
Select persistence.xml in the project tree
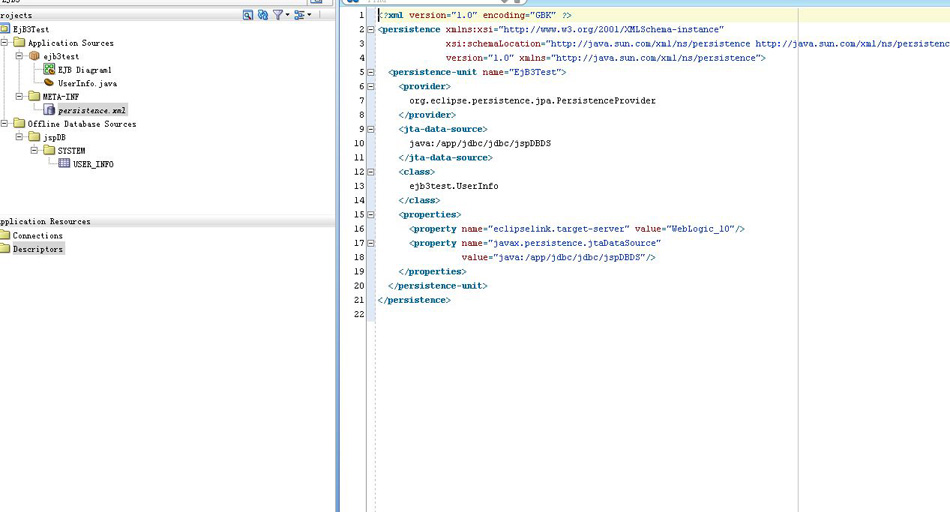pos(92,110)
